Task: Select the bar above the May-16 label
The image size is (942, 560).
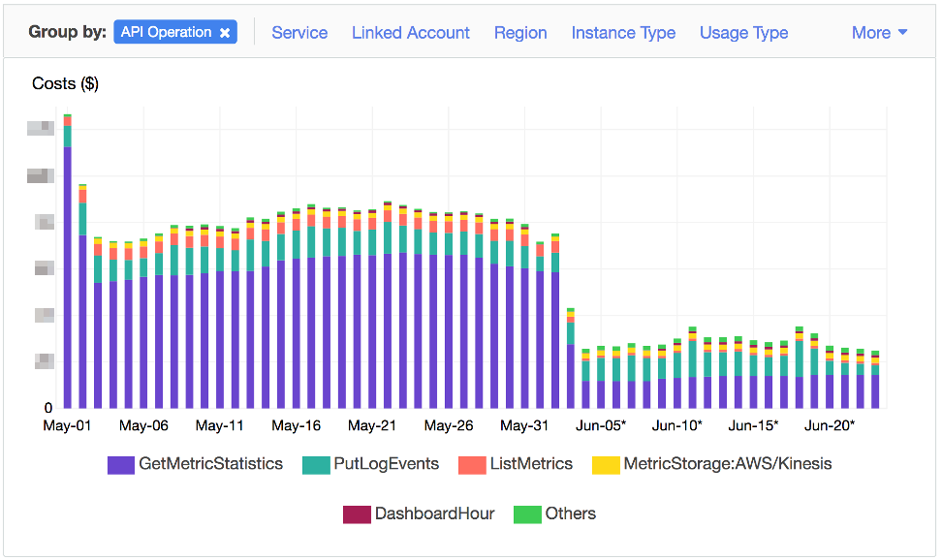Action: [297, 308]
